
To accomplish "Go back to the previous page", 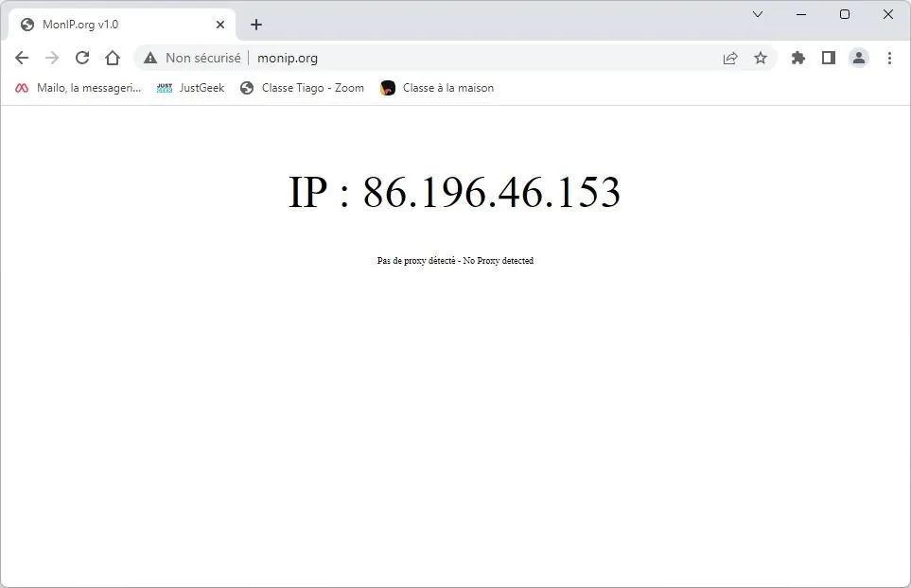I will [x=22, y=58].
